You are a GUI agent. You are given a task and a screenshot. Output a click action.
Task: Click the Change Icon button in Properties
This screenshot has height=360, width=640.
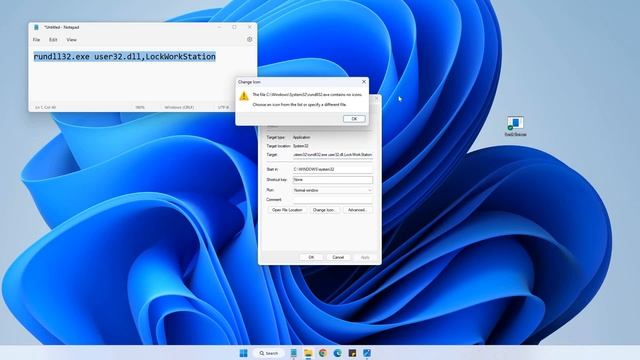(x=324, y=210)
